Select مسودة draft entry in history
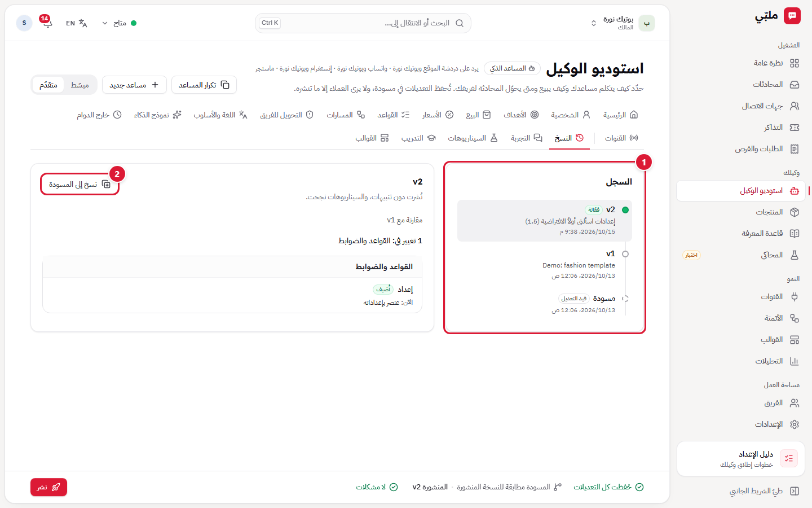 (x=545, y=304)
